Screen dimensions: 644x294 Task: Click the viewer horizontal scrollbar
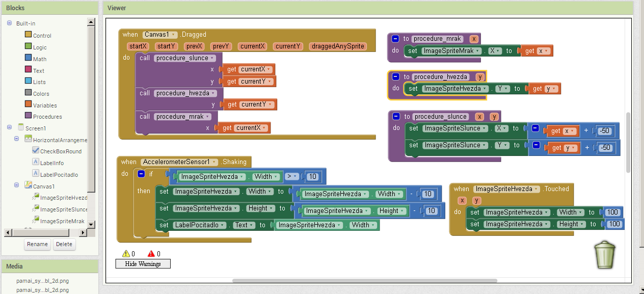[364, 281]
